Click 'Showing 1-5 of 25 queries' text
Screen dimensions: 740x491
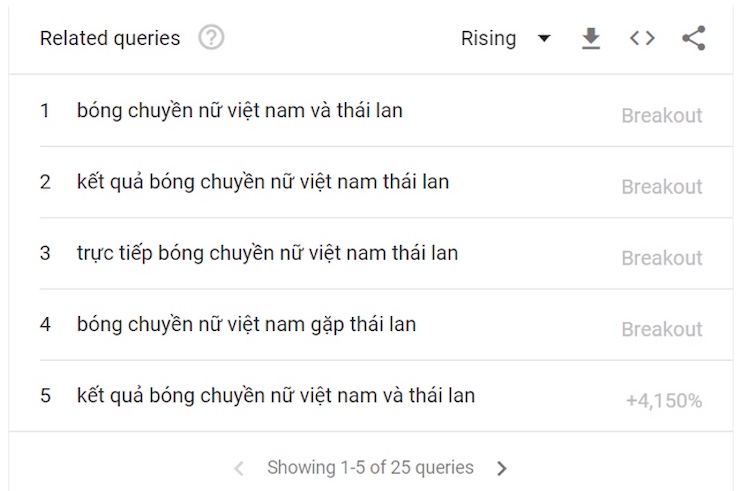(370, 467)
